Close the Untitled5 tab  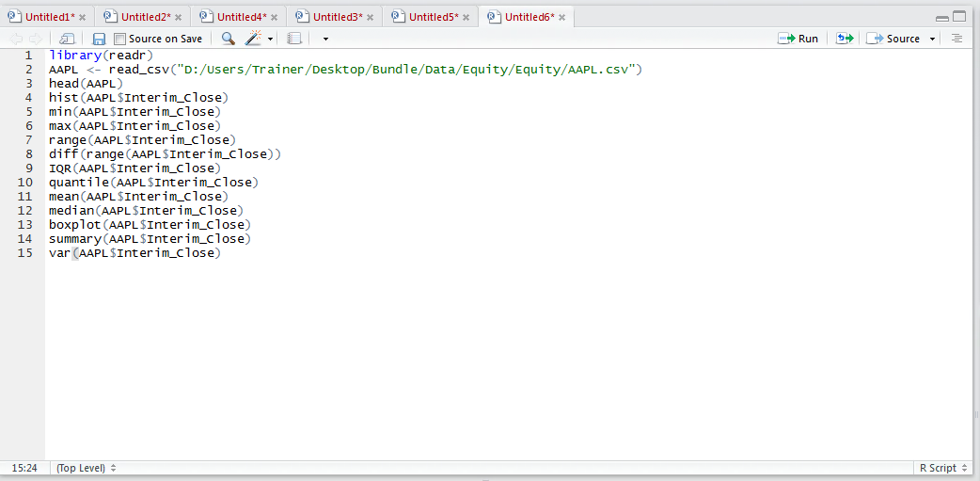466,18
